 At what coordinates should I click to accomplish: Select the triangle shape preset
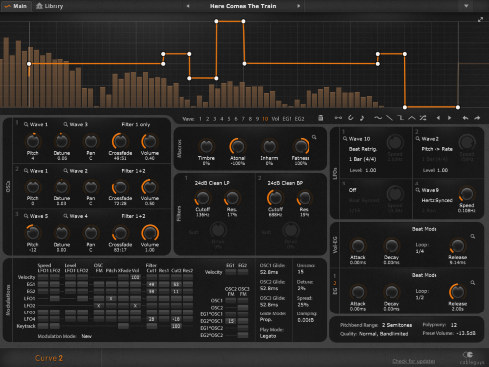pyautogui.click(x=412, y=118)
